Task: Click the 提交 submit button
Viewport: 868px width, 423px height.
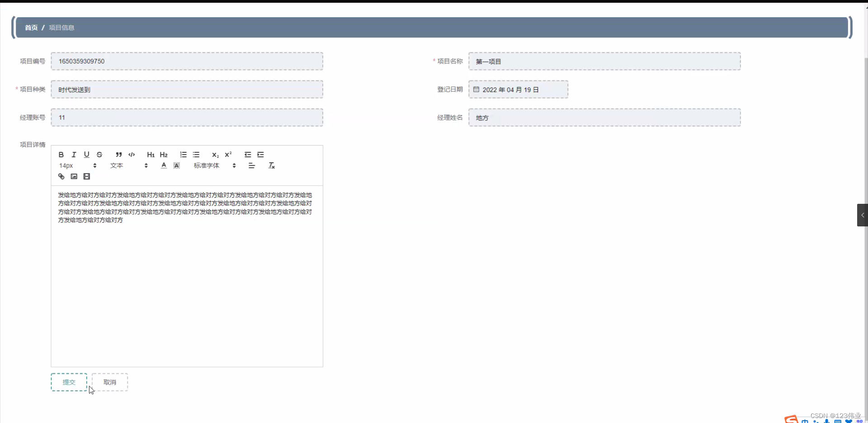Action: [69, 382]
